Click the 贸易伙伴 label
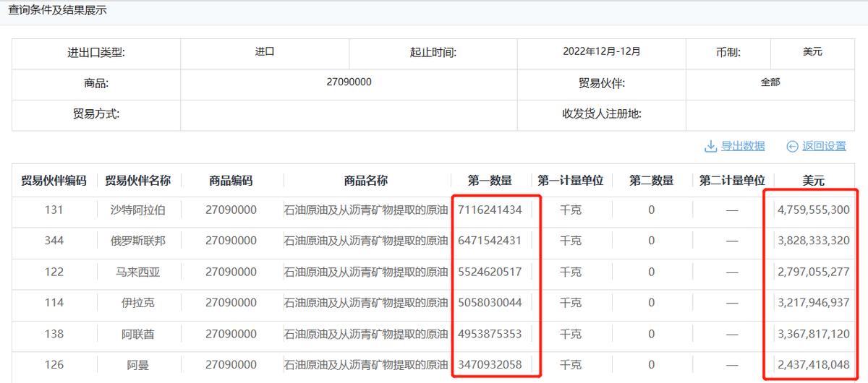The width and height of the screenshot is (868, 383). [x=602, y=84]
